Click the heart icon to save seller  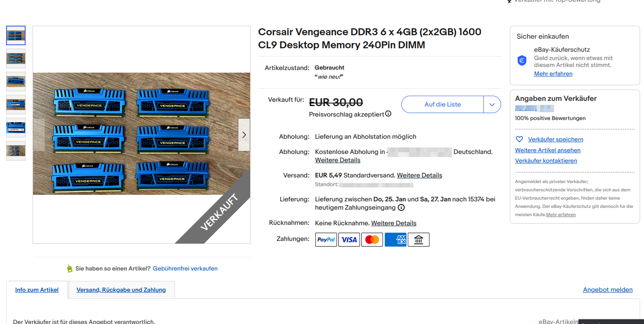point(519,140)
